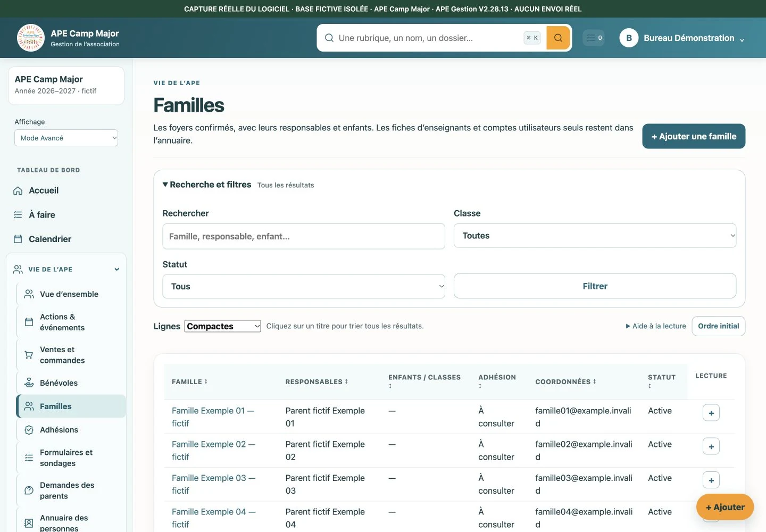The width and height of the screenshot is (766, 532).
Task: Open the Statut Tous dropdown
Action: (x=304, y=286)
